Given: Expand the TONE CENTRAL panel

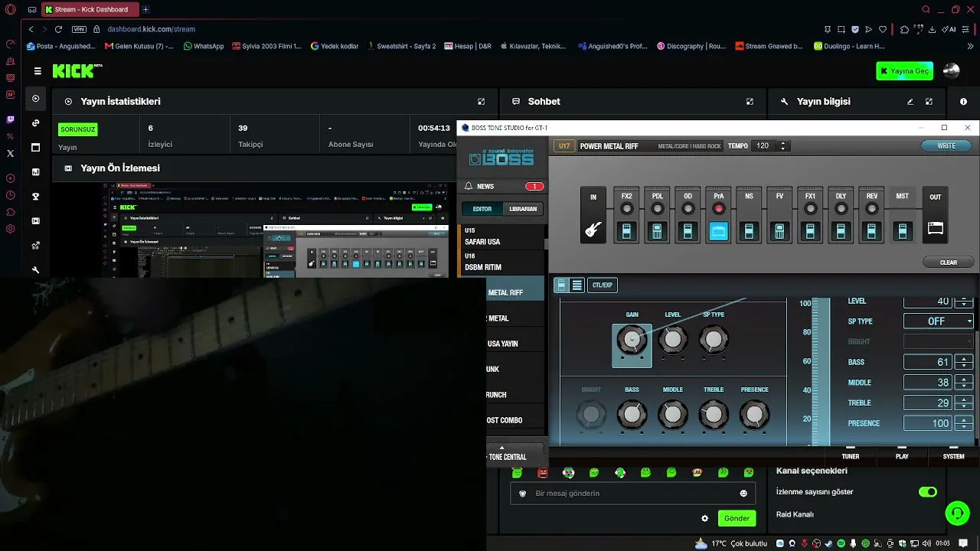Looking at the screenshot, I should pyautogui.click(x=502, y=448).
